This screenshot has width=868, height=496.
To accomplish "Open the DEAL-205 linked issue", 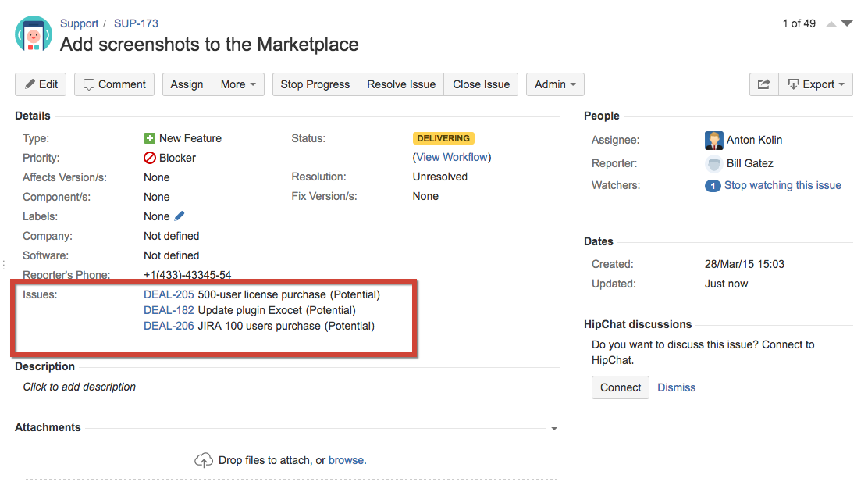I will click(x=169, y=294).
